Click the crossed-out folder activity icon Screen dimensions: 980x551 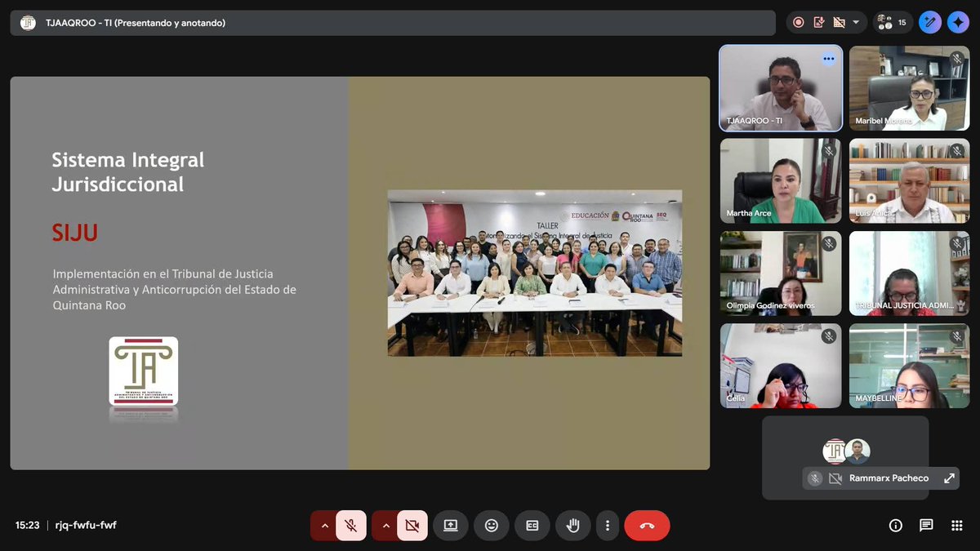[x=839, y=23]
